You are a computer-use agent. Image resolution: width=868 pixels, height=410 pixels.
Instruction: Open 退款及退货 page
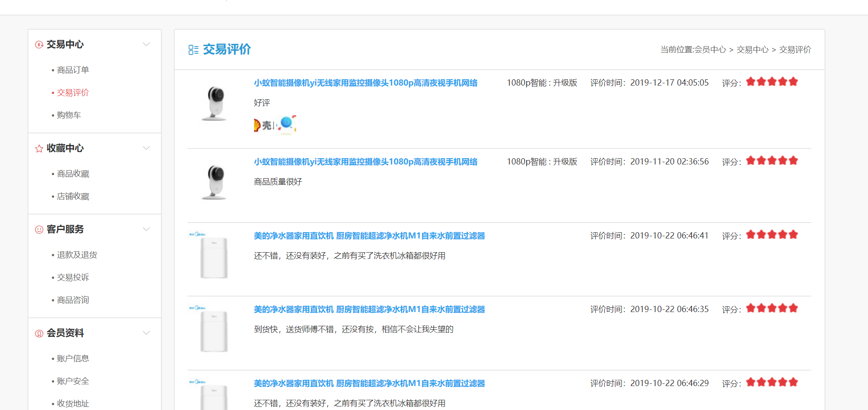[77, 255]
